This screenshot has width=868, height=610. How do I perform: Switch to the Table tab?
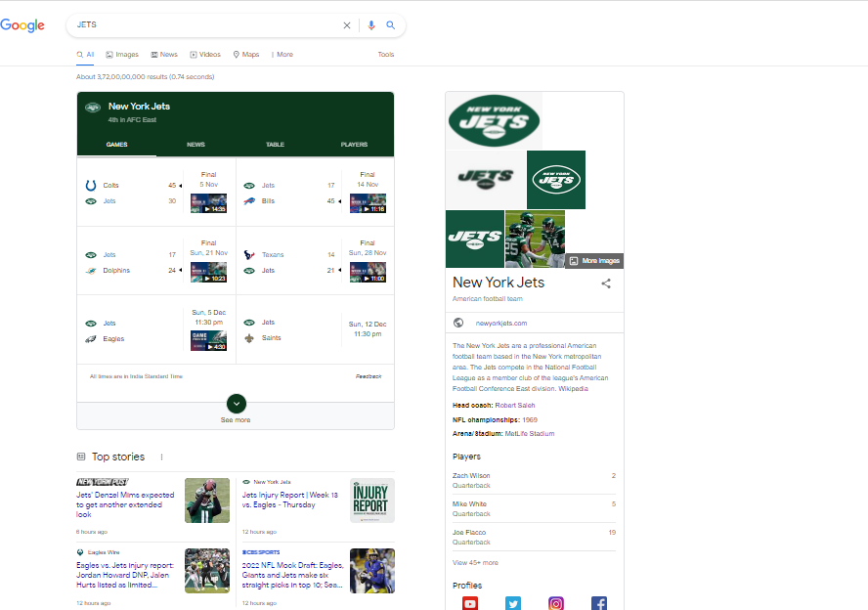pyautogui.click(x=275, y=145)
